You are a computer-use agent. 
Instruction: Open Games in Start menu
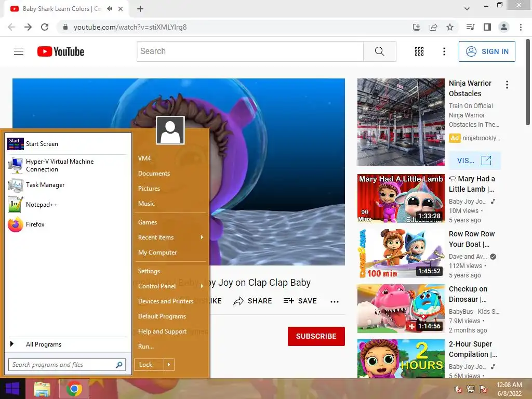148,222
